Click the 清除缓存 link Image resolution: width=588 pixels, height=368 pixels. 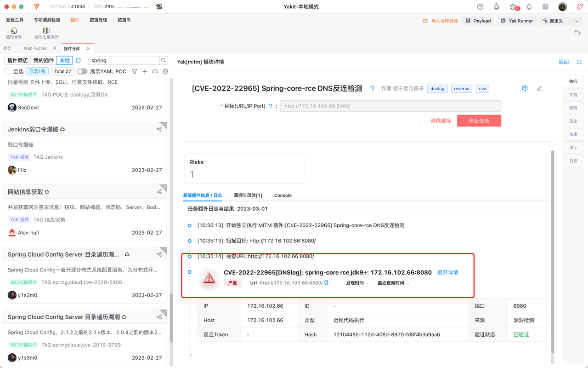[441, 121]
